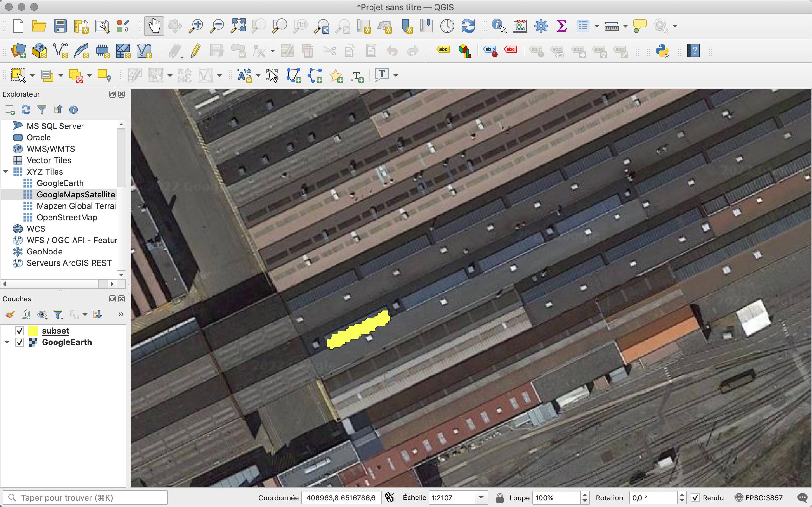Uncheck the GoogleEarth layer checkbox
This screenshot has height=507, width=812.
[20, 342]
